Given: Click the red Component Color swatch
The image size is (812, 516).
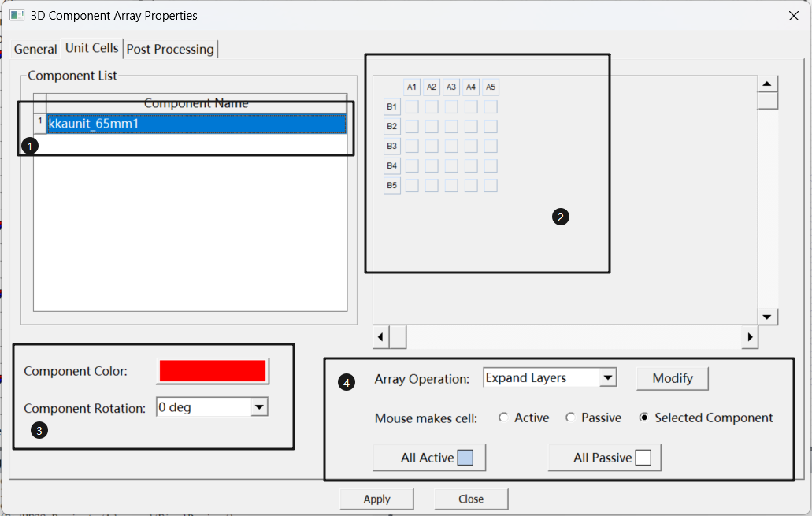Looking at the screenshot, I should [x=213, y=371].
